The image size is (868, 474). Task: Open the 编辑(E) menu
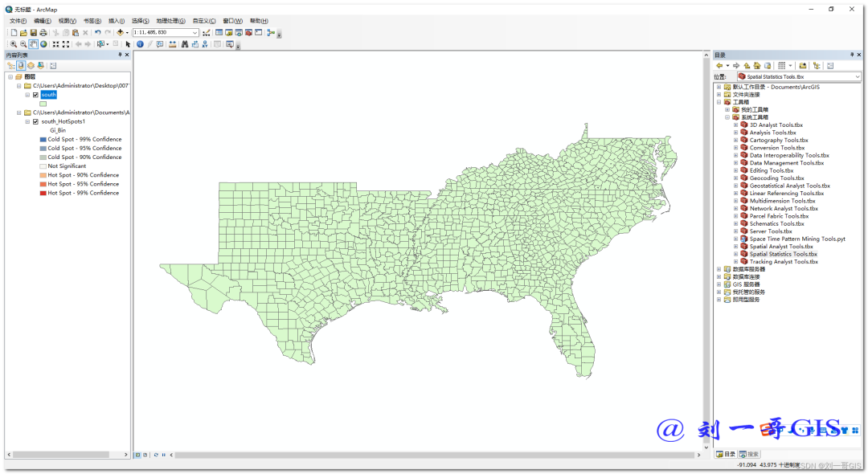42,21
